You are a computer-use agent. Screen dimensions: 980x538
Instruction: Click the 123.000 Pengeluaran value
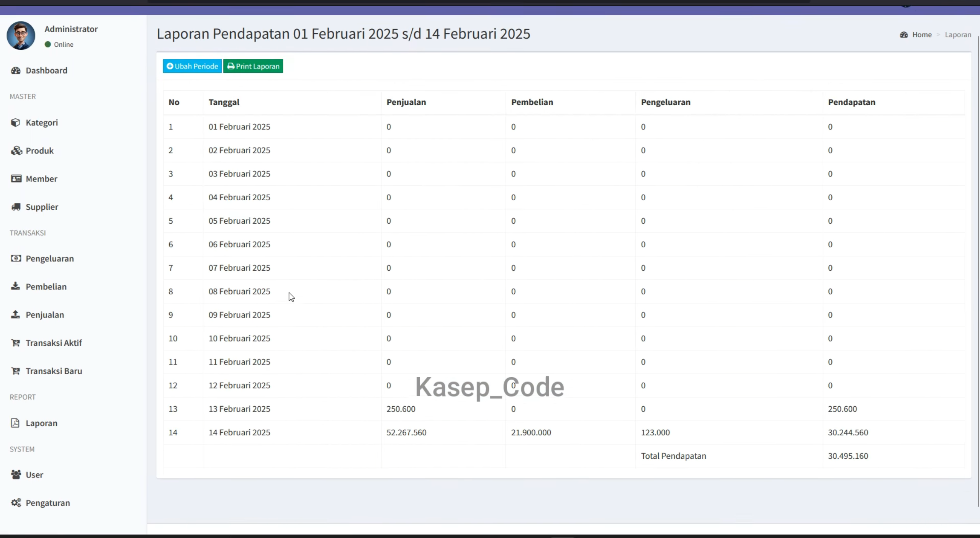655,432
